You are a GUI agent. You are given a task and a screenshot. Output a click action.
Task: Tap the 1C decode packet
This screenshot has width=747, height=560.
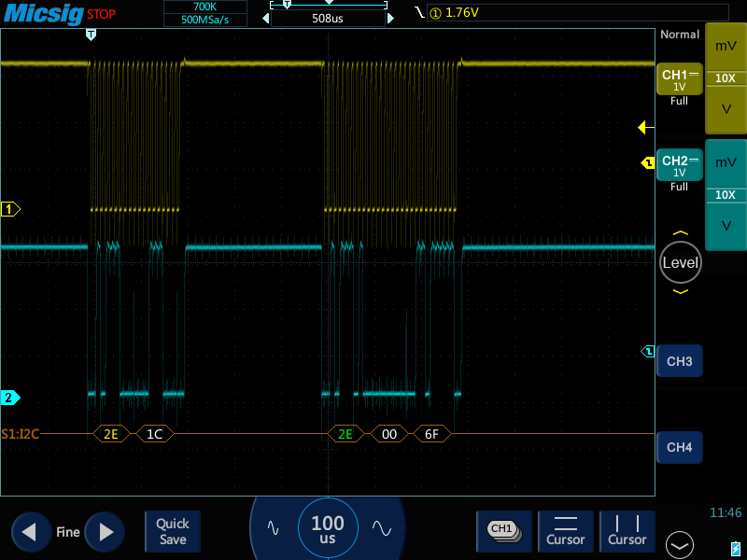155,434
